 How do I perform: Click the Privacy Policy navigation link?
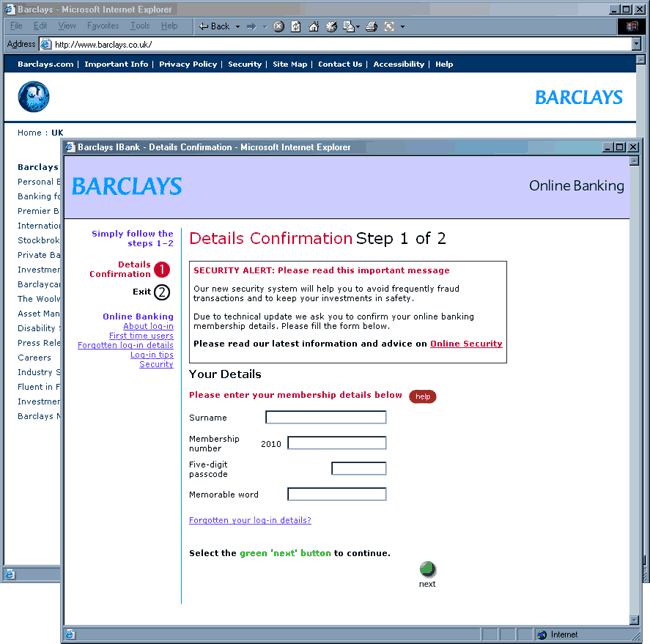click(188, 64)
